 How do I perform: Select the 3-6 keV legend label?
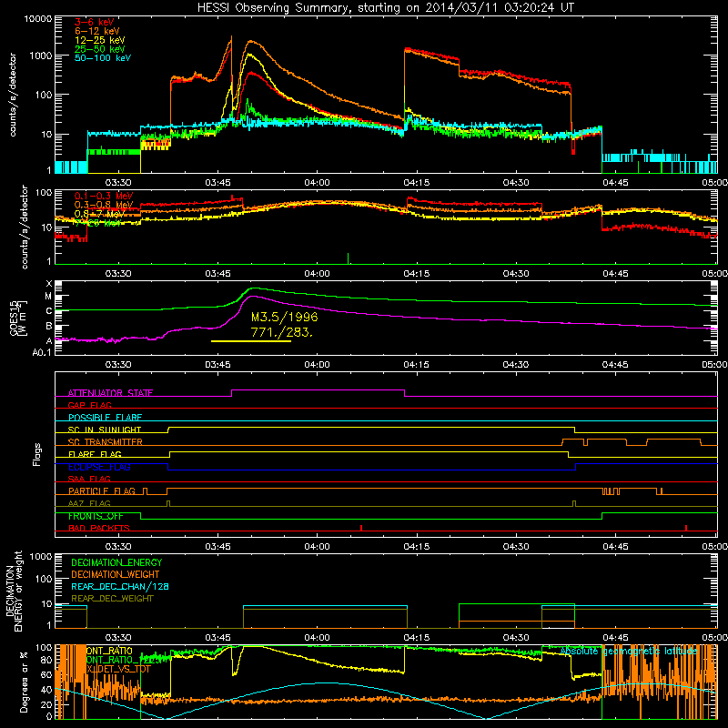click(94, 22)
